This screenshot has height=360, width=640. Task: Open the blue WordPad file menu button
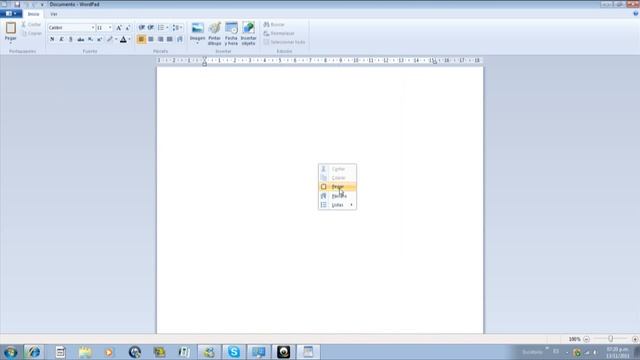point(11,14)
